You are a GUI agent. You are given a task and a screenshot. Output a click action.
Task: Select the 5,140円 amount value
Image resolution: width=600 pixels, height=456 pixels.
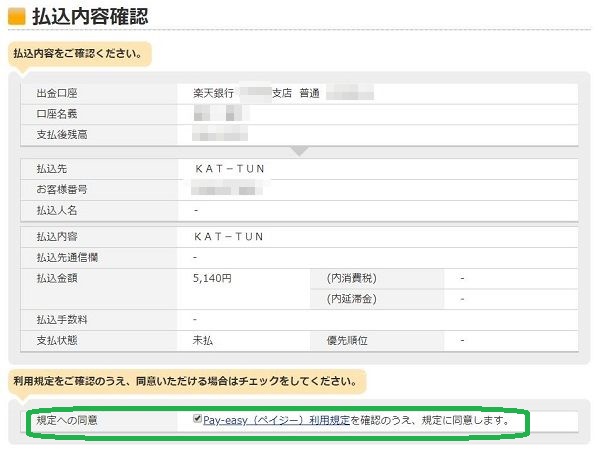pyautogui.click(x=212, y=278)
